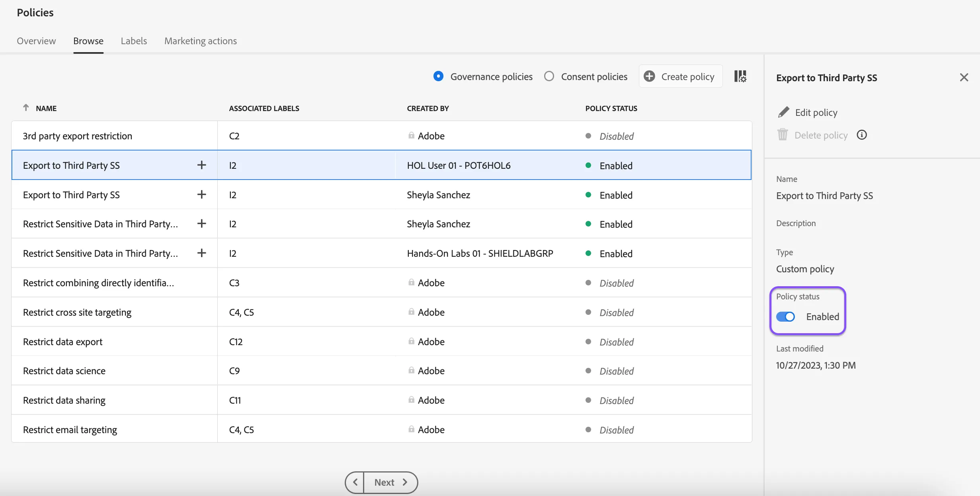Click the right chevron of the Next button
Screen dimensions: 980x496
tap(405, 482)
